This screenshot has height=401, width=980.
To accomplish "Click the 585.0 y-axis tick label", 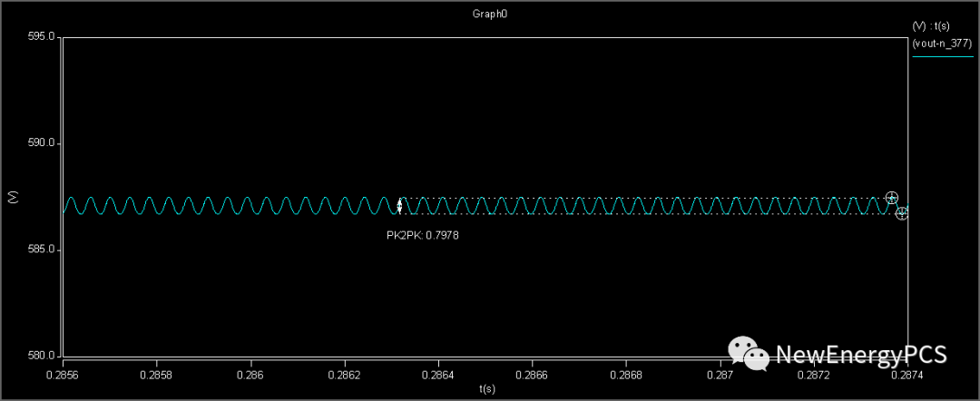I will (x=43, y=249).
